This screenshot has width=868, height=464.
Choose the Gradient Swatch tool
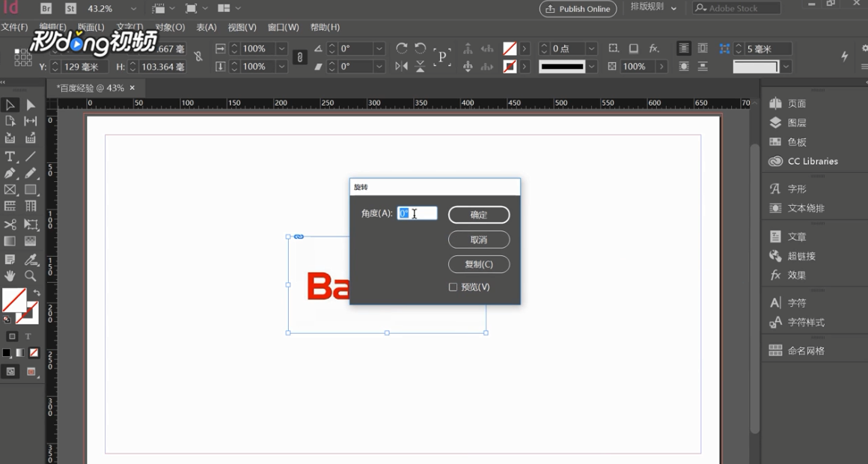point(10,241)
